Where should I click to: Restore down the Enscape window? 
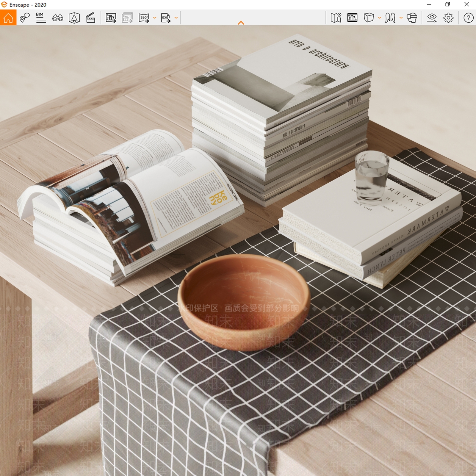coord(447,4)
